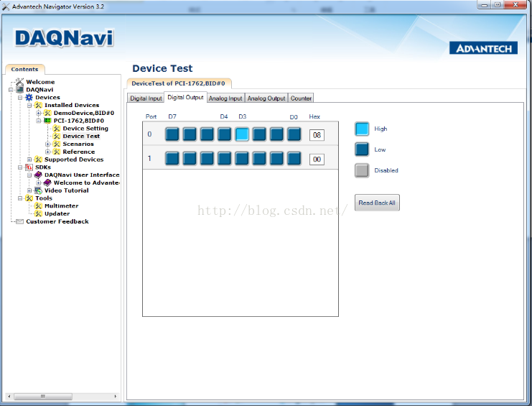Toggle port 1 bit D4

(x=224, y=159)
